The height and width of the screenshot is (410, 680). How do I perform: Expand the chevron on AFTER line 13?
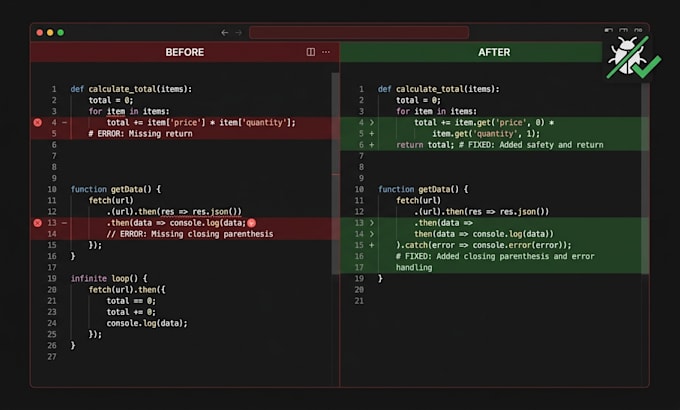[372, 223]
